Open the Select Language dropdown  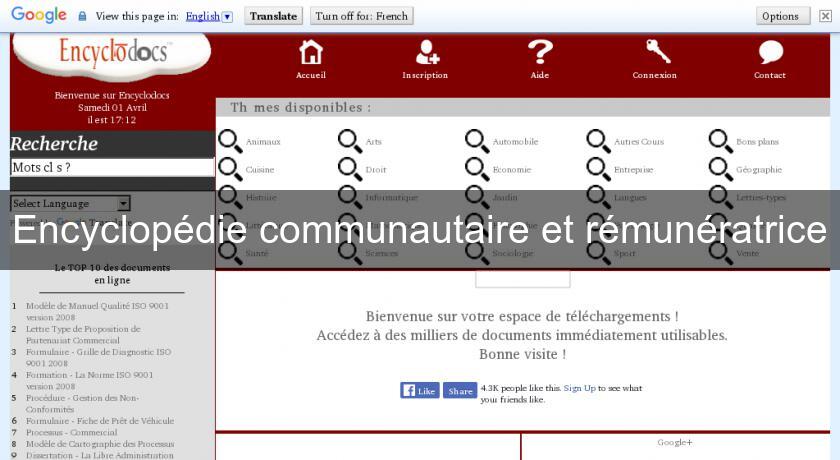click(70, 203)
